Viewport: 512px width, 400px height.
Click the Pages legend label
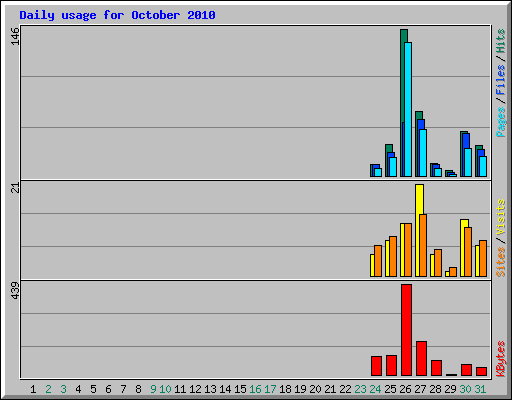(500, 122)
